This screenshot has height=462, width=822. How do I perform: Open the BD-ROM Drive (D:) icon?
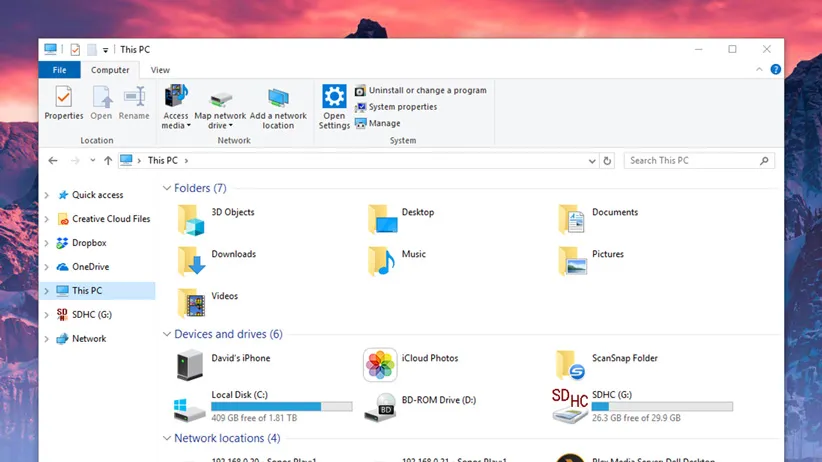(x=380, y=407)
